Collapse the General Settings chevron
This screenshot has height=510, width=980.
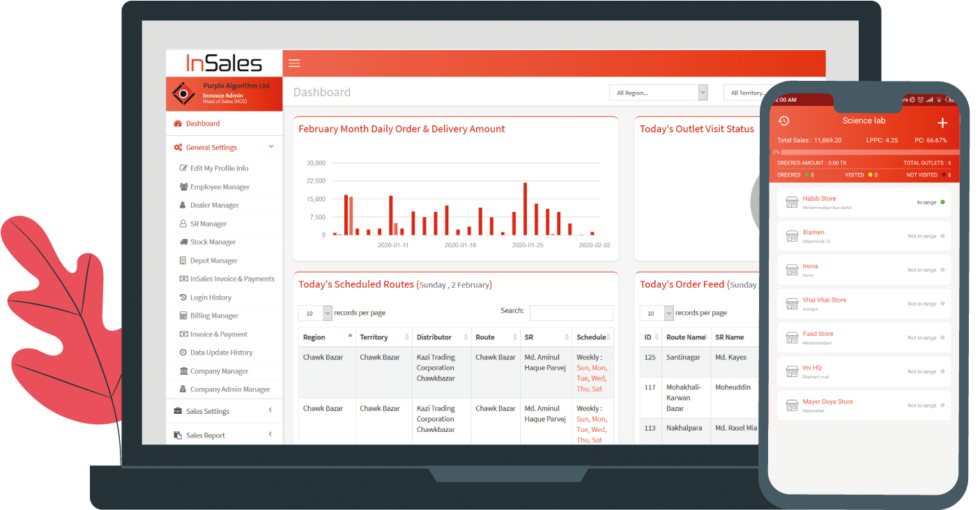click(271, 147)
